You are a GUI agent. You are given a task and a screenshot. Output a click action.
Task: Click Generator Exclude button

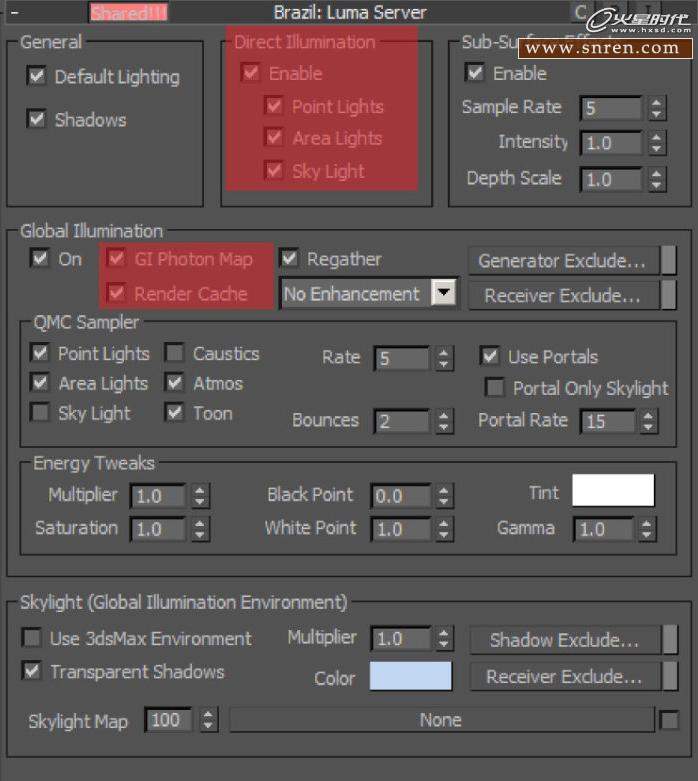[562, 260]
